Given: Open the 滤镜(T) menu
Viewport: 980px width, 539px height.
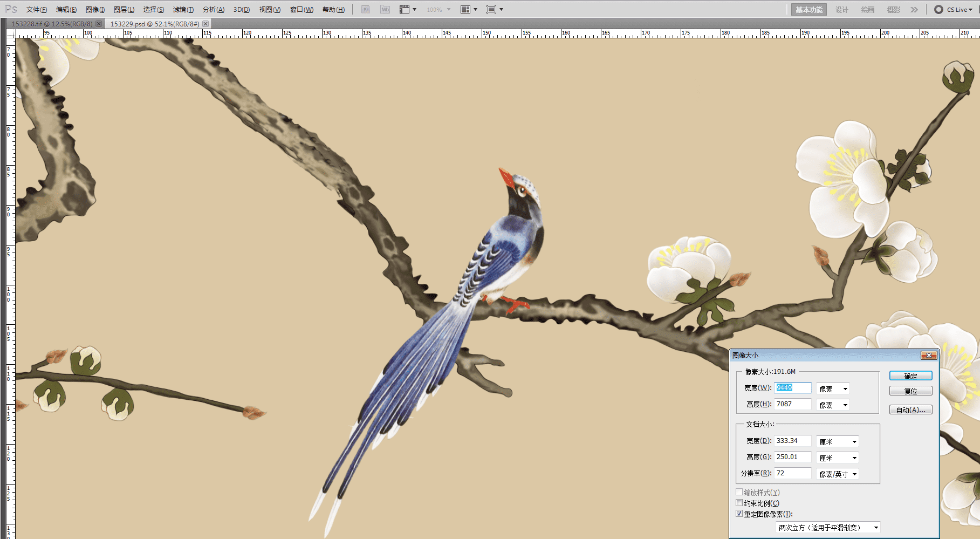Looking at the screenshot, I should 183,10.
